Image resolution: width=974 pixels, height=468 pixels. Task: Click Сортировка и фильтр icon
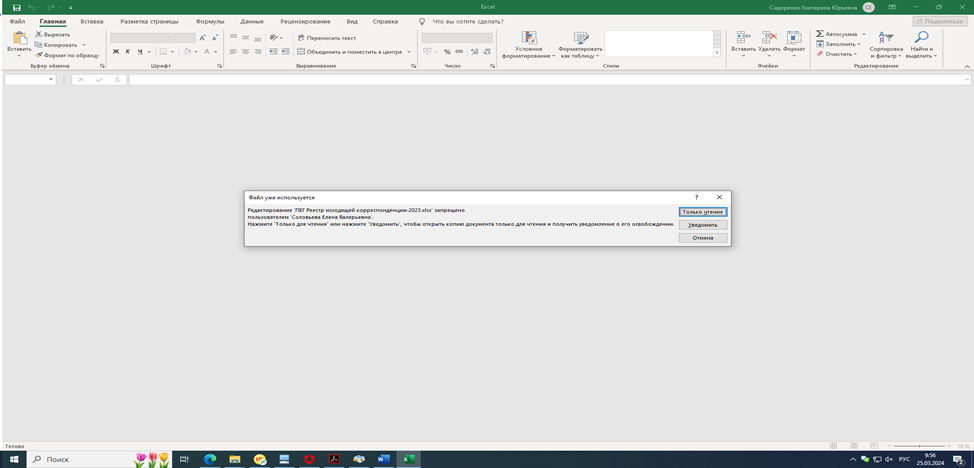tap(886, 37)
